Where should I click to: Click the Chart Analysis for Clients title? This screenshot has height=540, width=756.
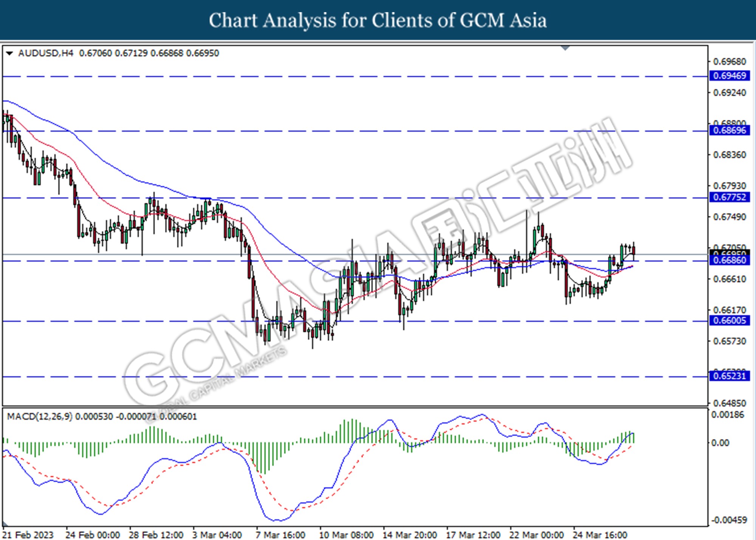click(x=378, y=20)
